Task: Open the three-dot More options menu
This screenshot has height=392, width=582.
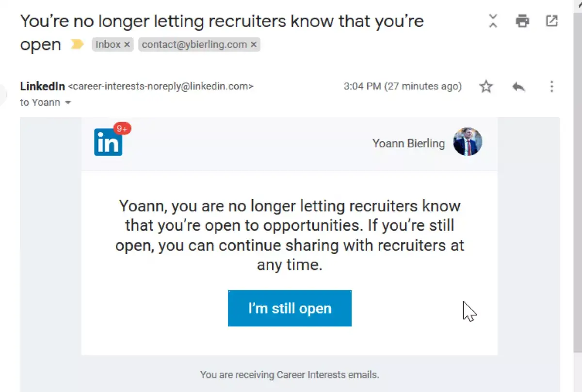Action: (x=551, y=87)
